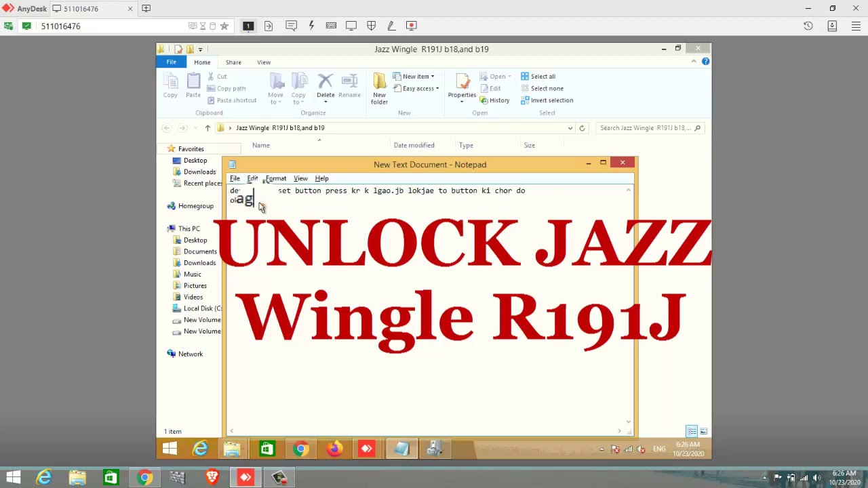Open the File tab in Explorer
868x488 pixels.
click(172, 62)
